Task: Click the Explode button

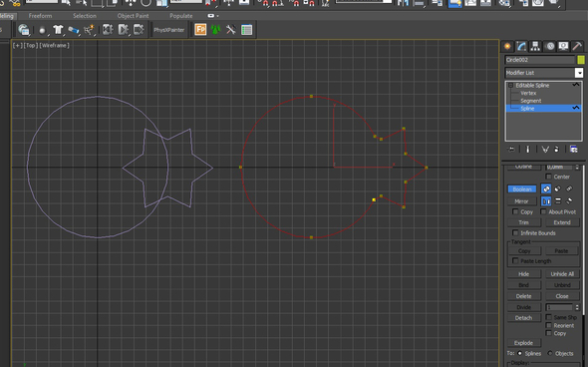Action: (x=523, y=343)
